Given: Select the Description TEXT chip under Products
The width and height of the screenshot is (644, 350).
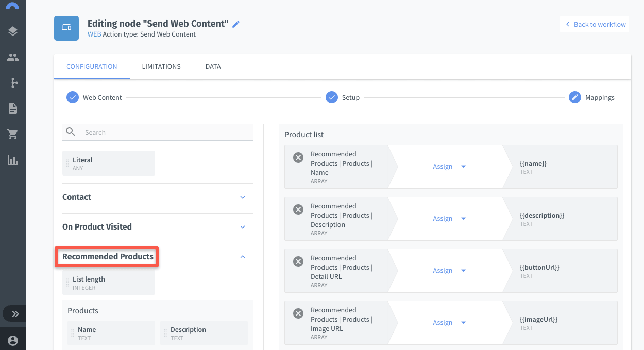Looking at the screenshot, I should click(x=204, y=333).
